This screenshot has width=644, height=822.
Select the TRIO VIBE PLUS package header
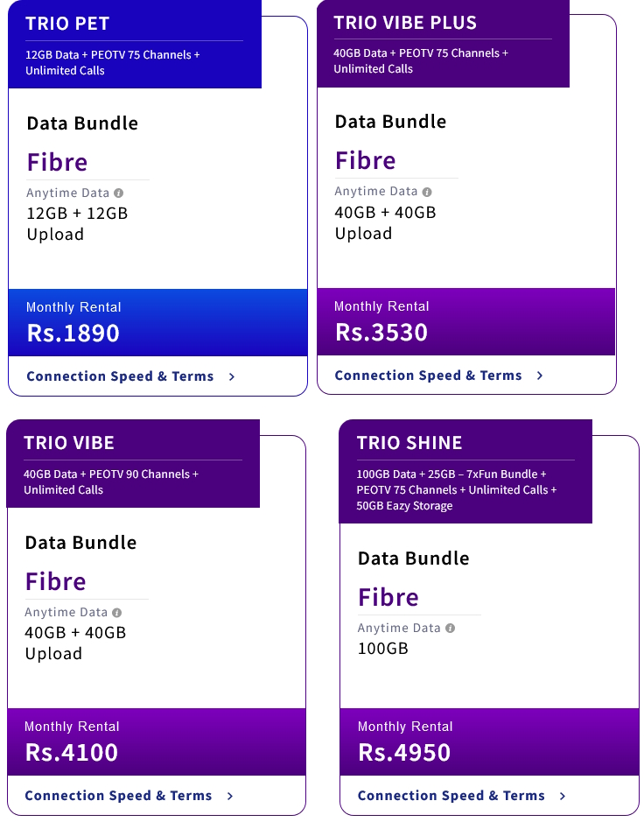click(443, 44)
